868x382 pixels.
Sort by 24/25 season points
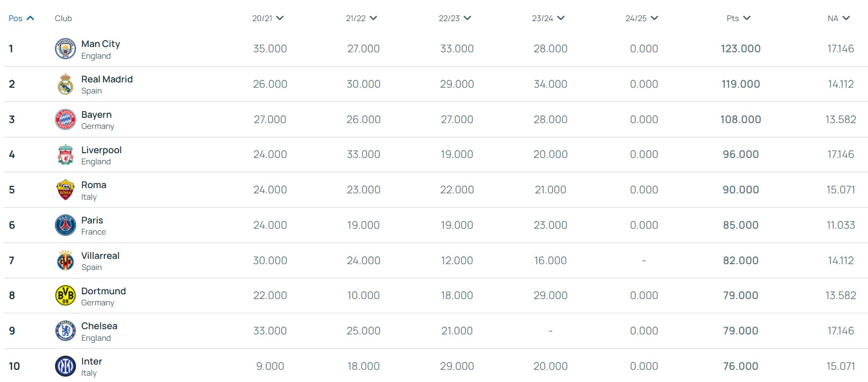pos(641,18)
